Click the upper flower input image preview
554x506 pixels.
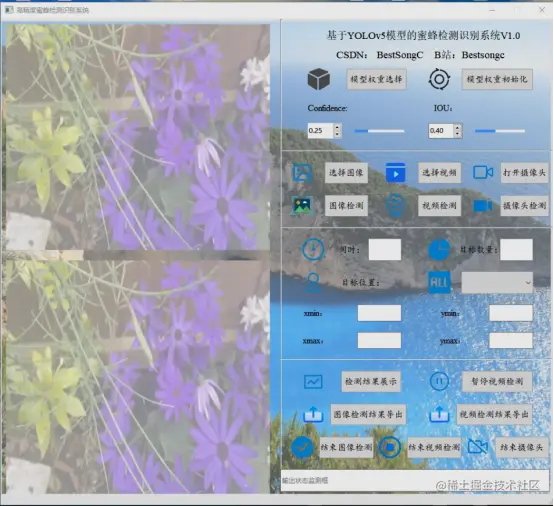pos(138,137)
